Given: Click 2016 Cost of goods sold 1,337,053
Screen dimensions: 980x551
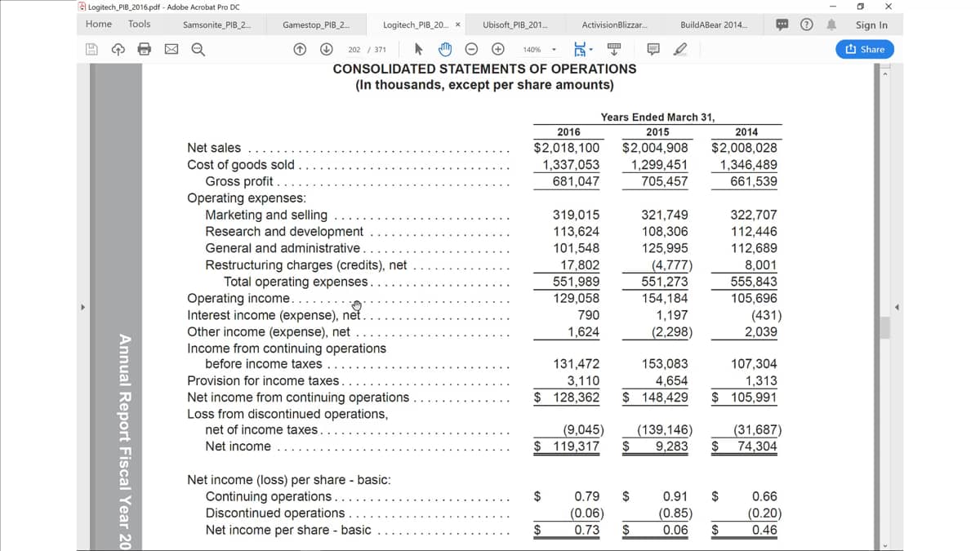Looking at the screenshot, I should 571,165.
